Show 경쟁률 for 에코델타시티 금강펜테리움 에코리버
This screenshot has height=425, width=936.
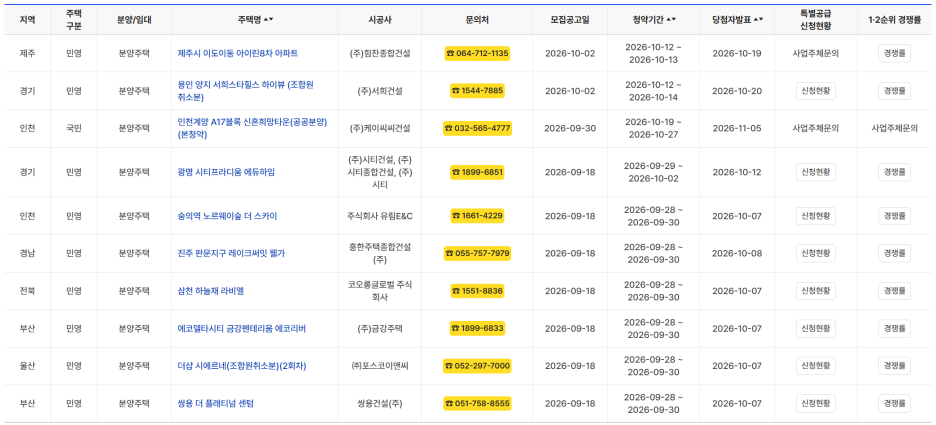pyautogui.click(x=894, y=328)
